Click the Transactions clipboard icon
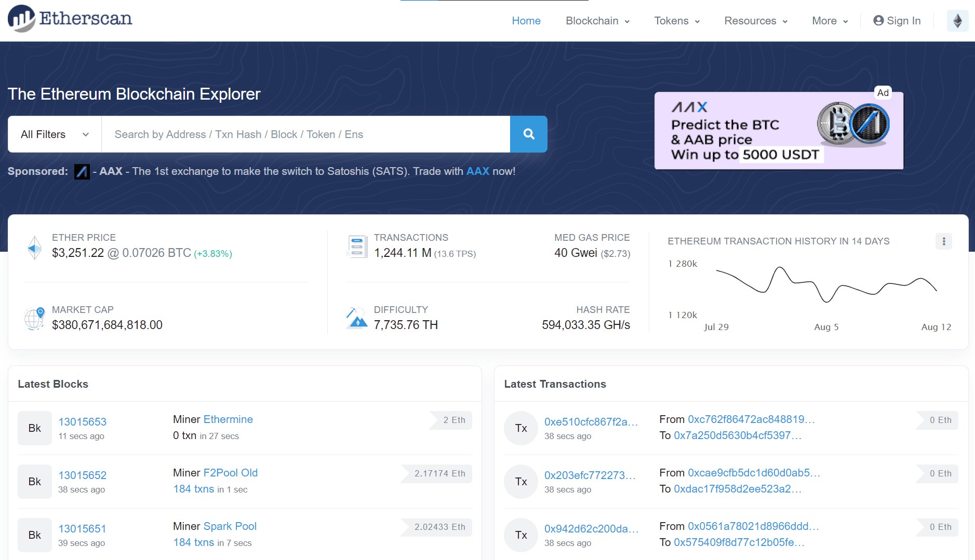Viewport: 975px width, 560px height. tap(356, 245)
